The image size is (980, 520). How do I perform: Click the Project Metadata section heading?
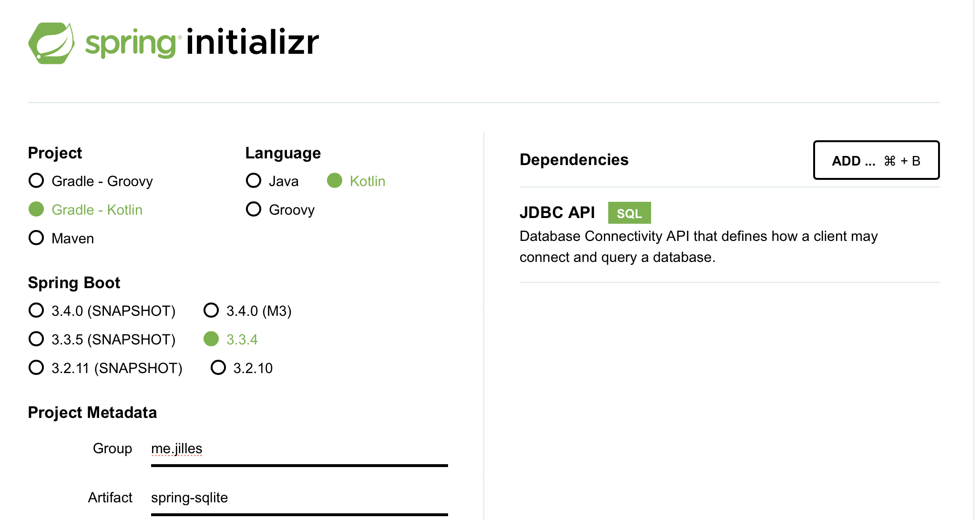[x=92, y=412]
